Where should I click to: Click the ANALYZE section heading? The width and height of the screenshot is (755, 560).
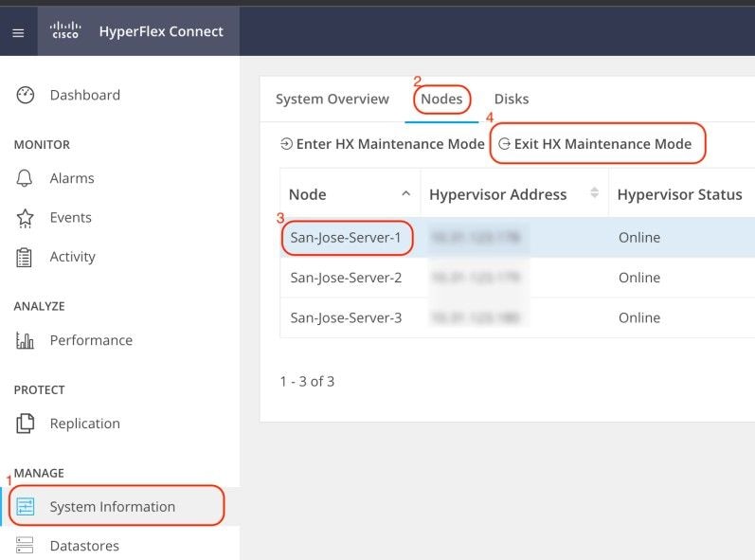[40, 306]
